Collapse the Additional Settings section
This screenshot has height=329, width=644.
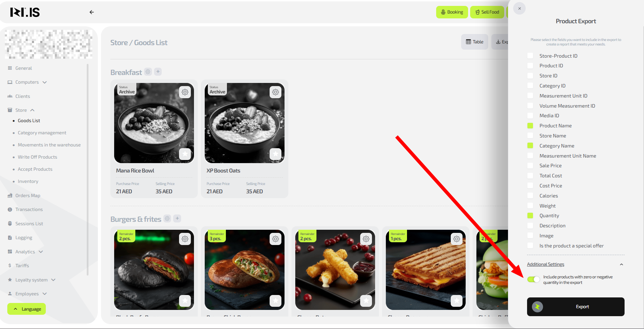click(x=621, y=264)
